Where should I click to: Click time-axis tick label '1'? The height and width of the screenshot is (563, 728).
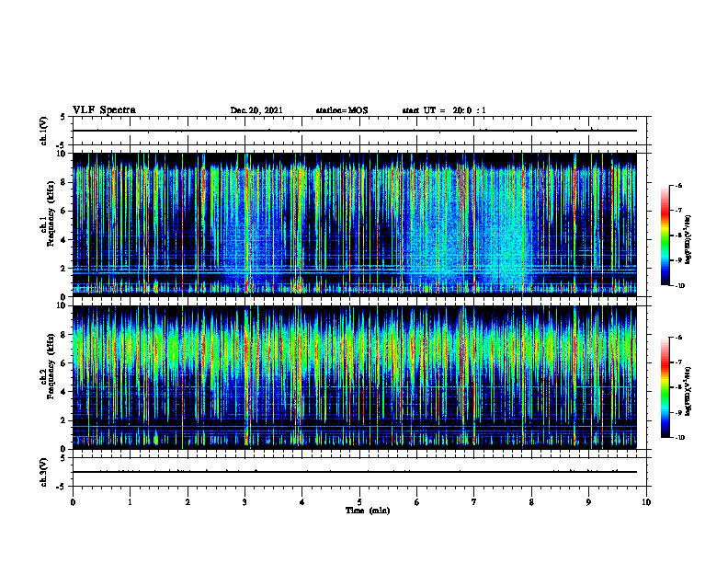coord(130,502)
